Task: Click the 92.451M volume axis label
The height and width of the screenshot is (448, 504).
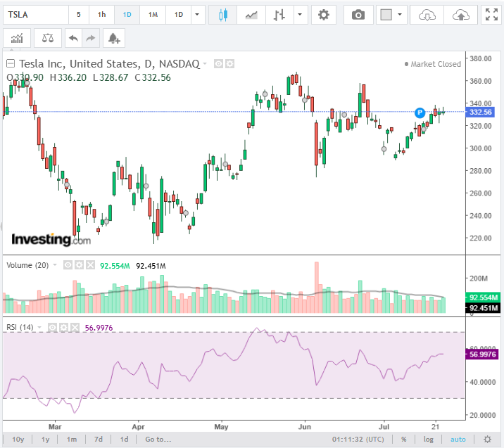Action: coord(483,308)
